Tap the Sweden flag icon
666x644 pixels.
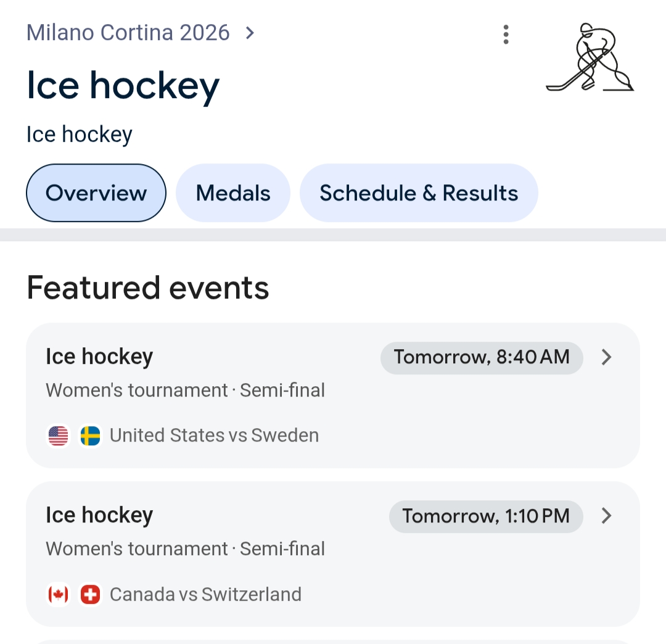[91, 436]
